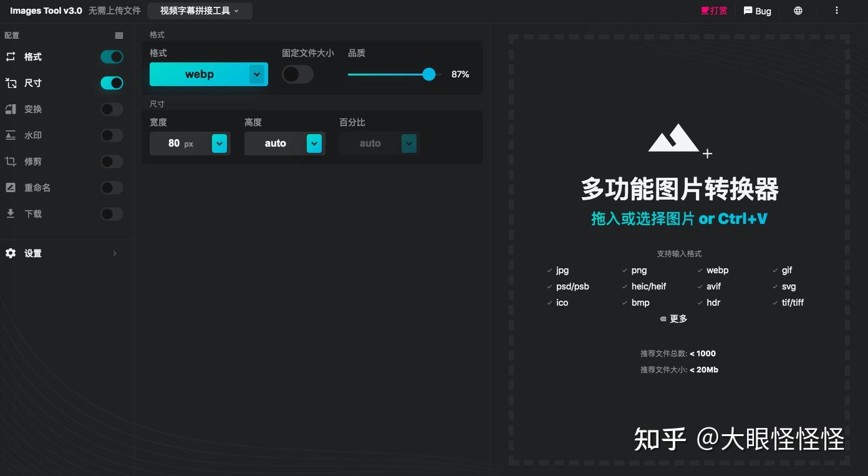The height and width of the screenshot is (476, 868).
Task: Expand the 设置 chevron arrow
Action: coord(115,253)
